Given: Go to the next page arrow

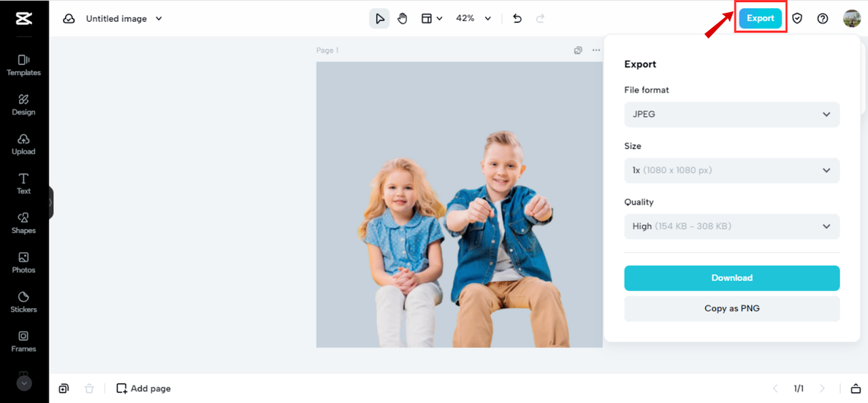Looking at the screenshot, I should pos(823,389).
